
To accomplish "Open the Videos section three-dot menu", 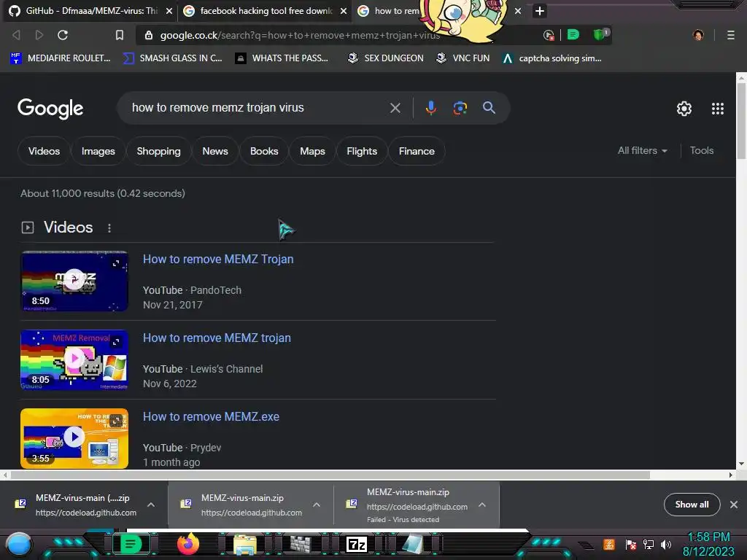I will (x=109, y=228).
